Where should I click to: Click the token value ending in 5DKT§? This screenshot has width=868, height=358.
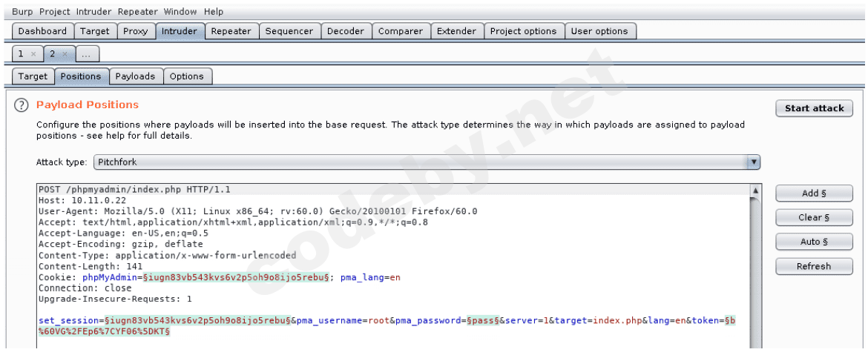[104, 331]
